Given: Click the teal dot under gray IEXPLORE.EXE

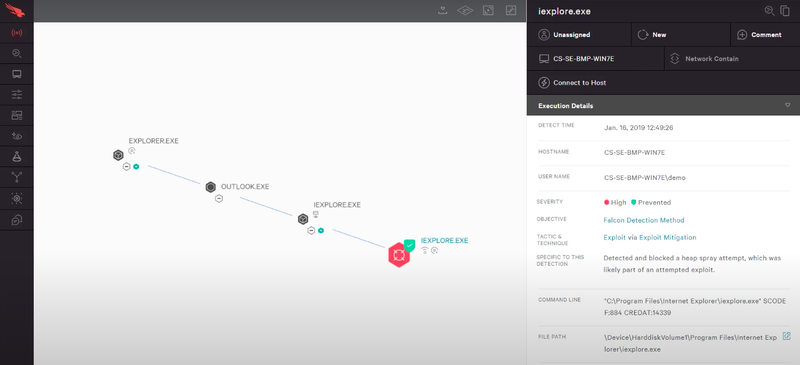Looking at the screenshot, I should click(321, 230).
